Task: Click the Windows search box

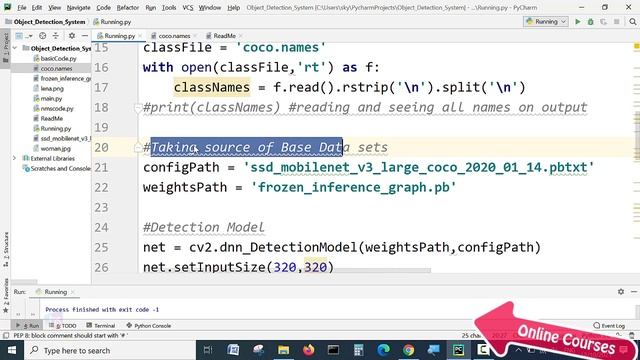Action: (109, 350)
